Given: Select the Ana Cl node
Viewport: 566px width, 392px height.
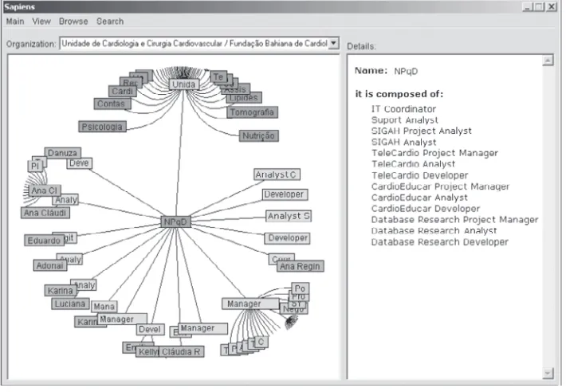Looking at the screenshot, I should 45,190.
